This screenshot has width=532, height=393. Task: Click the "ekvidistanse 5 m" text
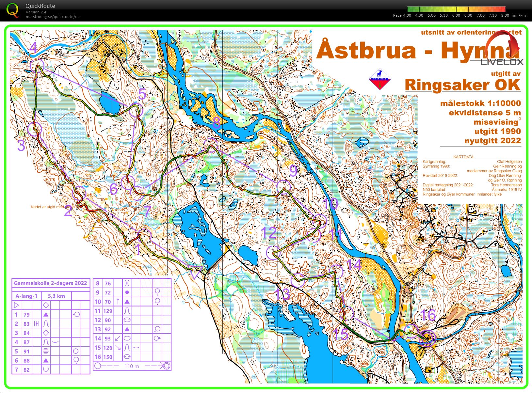click(x=485, y=113)
